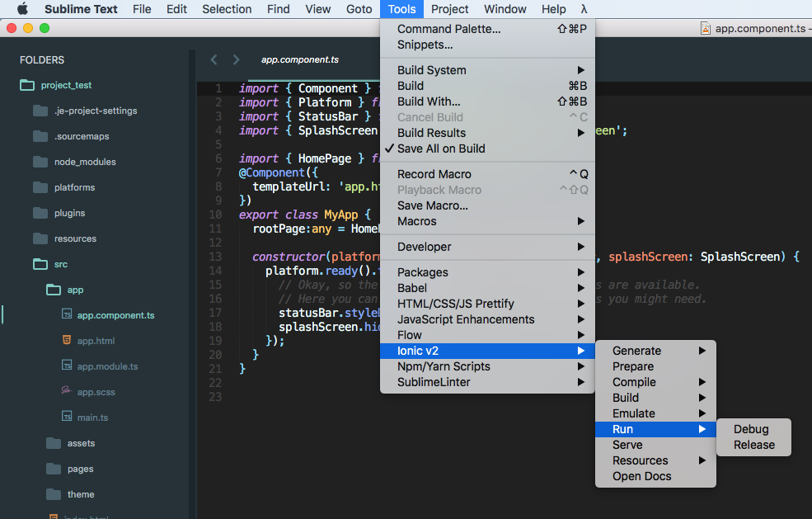812x519 pixels.
Task: Select Build With… menu entry
Action: [487, 101]
